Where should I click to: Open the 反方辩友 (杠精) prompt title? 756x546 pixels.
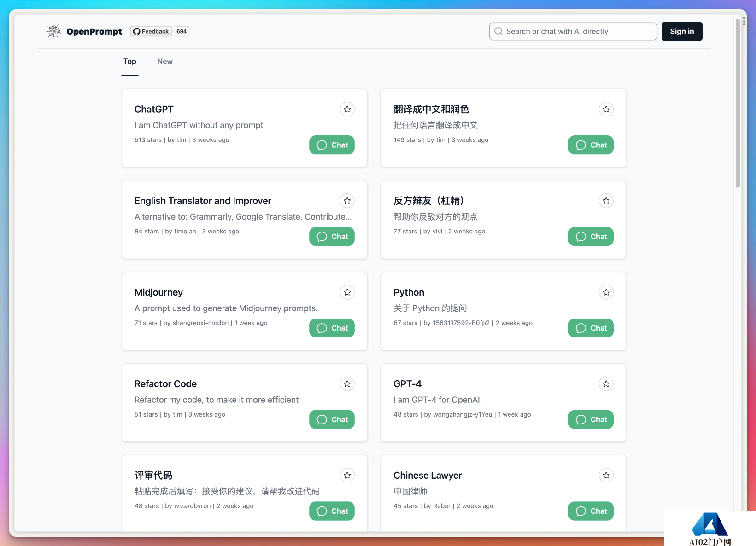(x=429, y=201)
